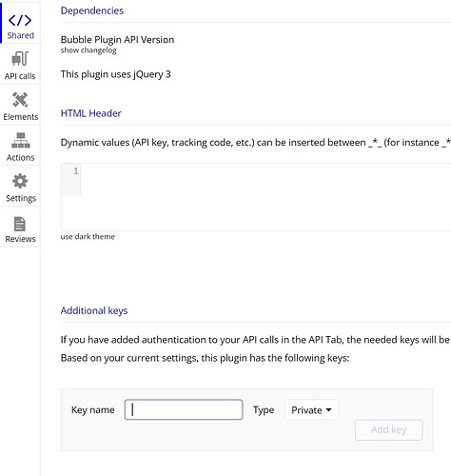451x476 pixels.
Task: Click the HTML Header section heading
Action: point(90,113)
